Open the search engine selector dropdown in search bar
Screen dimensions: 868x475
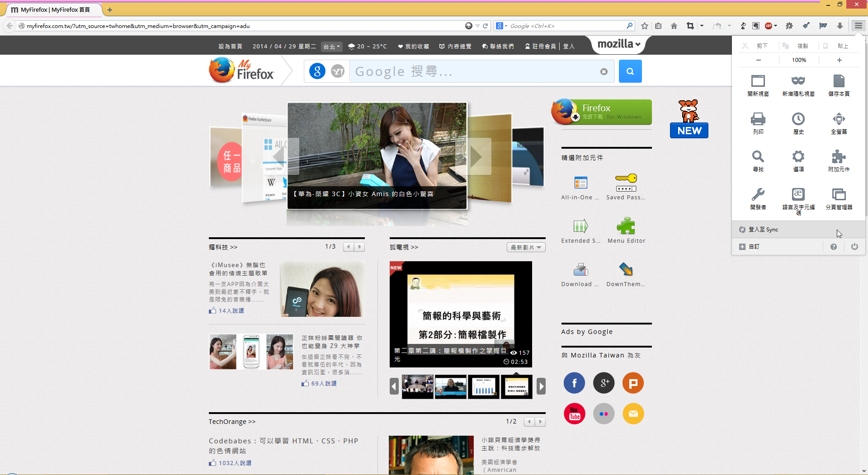(501, 26)
